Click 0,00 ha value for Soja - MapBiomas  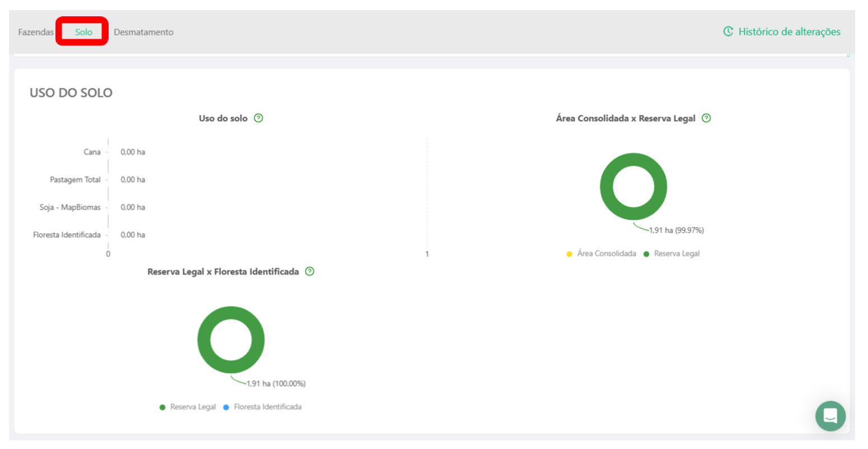click(x=133, y=207)
